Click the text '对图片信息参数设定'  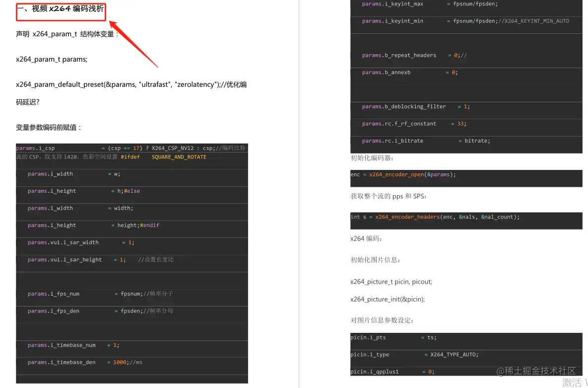pyautogui.click(x=382, y=320)
